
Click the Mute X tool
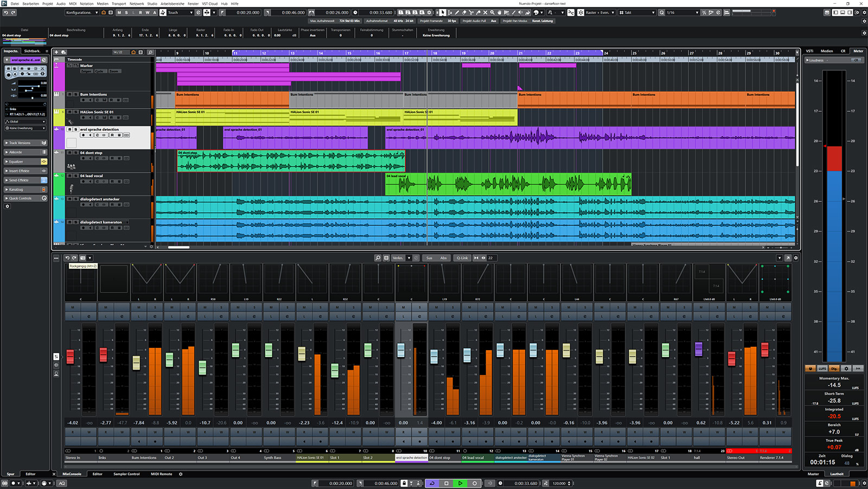point(485,12)
